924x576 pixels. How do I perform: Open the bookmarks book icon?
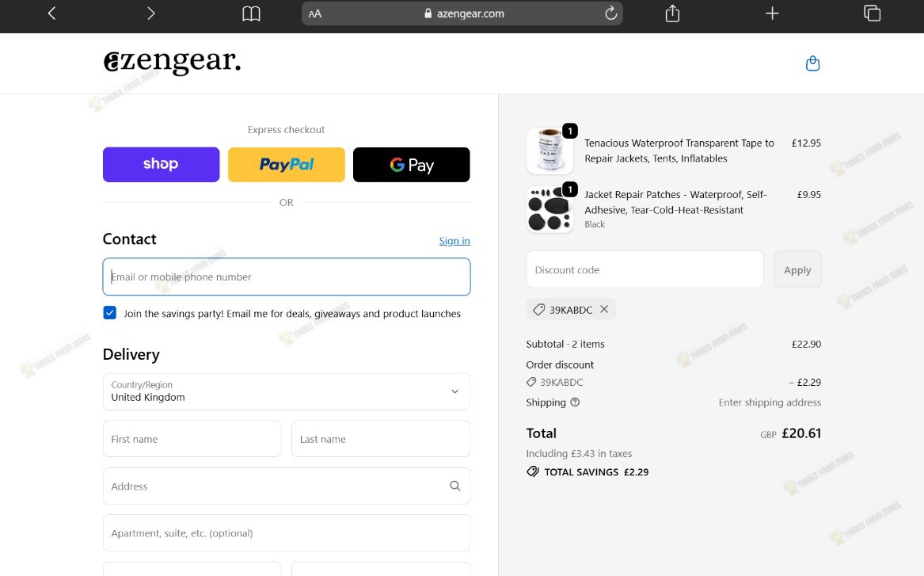[251, 13]
